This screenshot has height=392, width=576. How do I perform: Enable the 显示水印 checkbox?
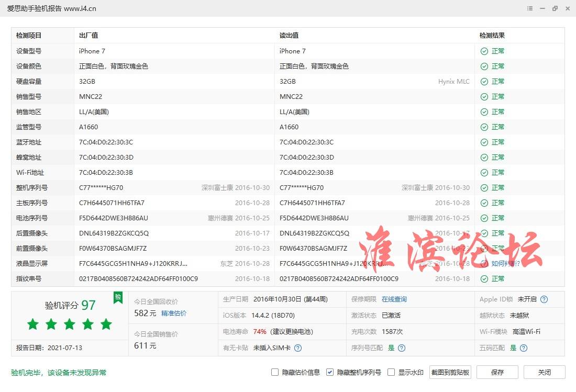[x=391, y=372]
